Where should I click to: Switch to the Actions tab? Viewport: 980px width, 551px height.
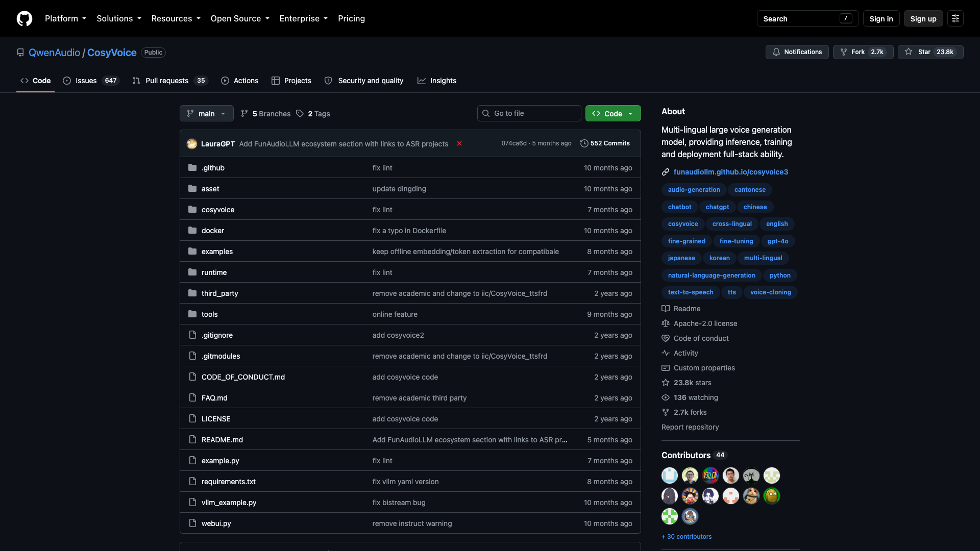point(240,81)
